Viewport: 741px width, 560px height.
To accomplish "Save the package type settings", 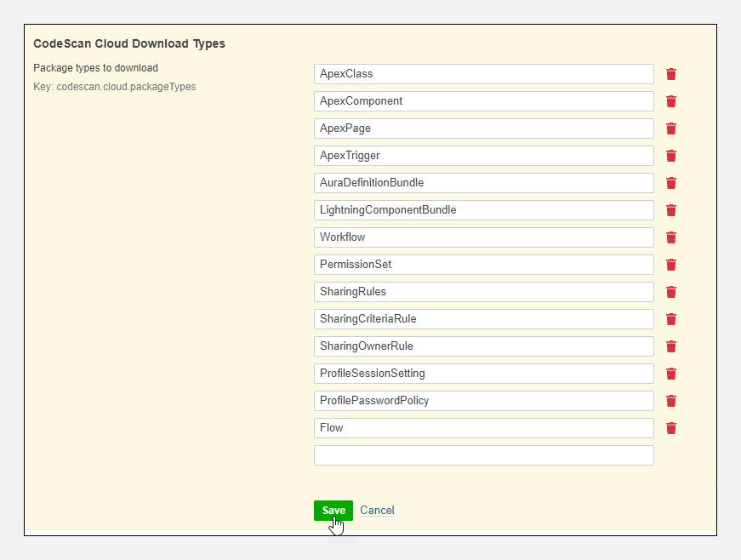I will [333, 511].
